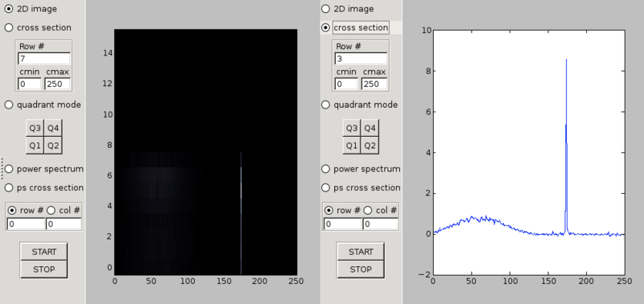Choose col # radio in left panel
This screenshot has height=304, width=644.
pos(51,211)
